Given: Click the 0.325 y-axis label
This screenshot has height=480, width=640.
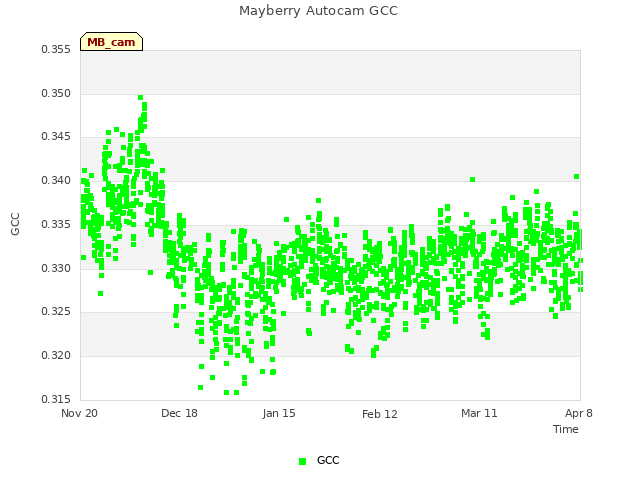Looking at the screenshot, I should pos(56,311).
